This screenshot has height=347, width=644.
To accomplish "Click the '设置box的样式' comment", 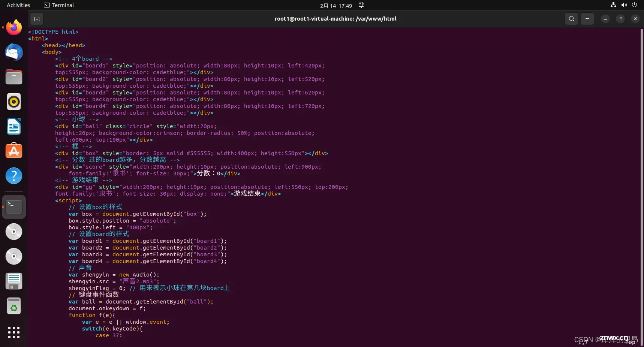I will pos(95,207).
